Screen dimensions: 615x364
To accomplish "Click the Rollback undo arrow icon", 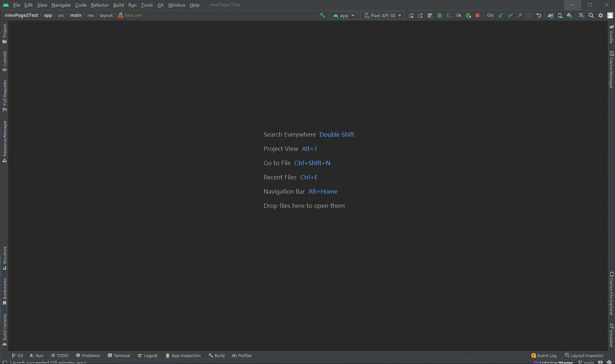I will click(539, 15).
